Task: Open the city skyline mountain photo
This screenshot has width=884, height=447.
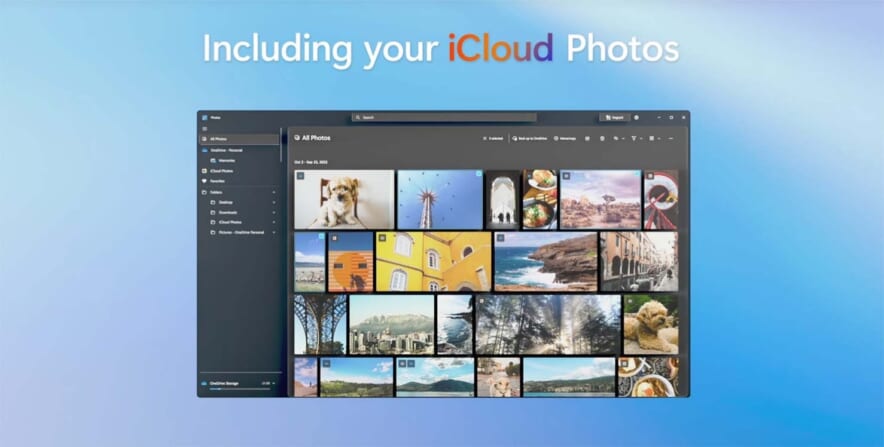Action: coord(392,325)
